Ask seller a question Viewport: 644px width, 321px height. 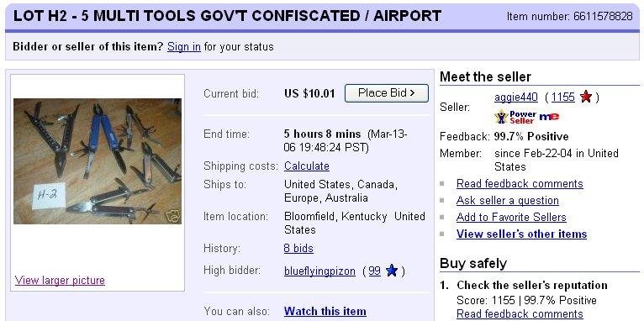tap(507, 200)
